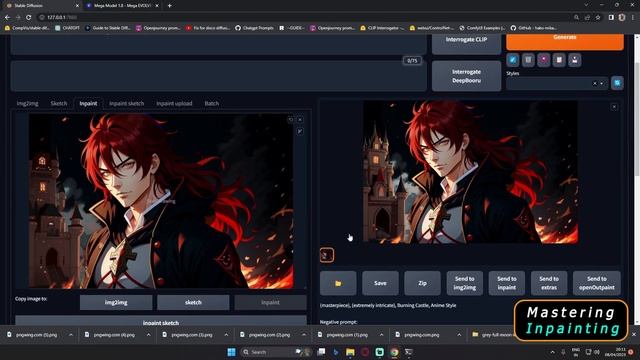Image resolution: width=640 pixels, height=360 pixels.
Task: Click the negative prompt text box
Action: click(x=218, y=76)
